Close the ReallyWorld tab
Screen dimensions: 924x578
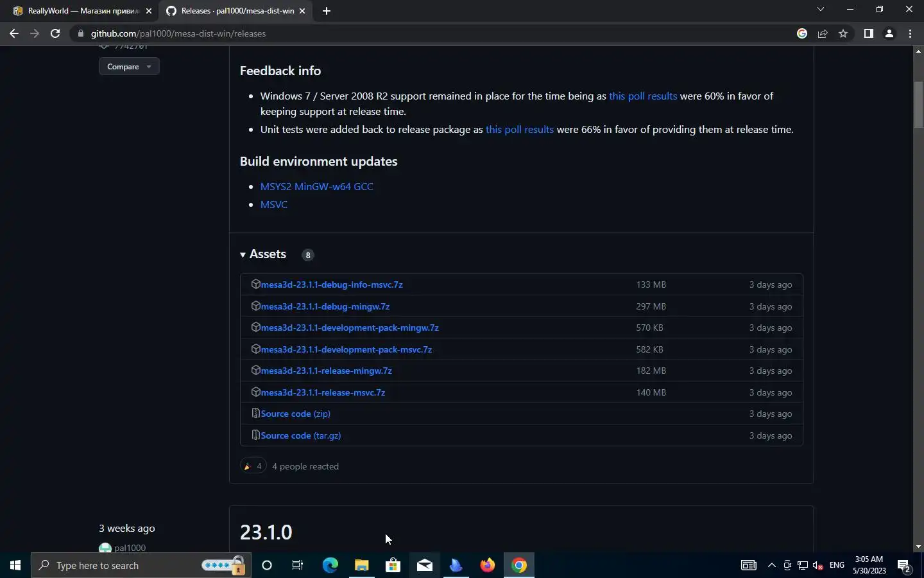pyautogui.click(x=149, y=11)
